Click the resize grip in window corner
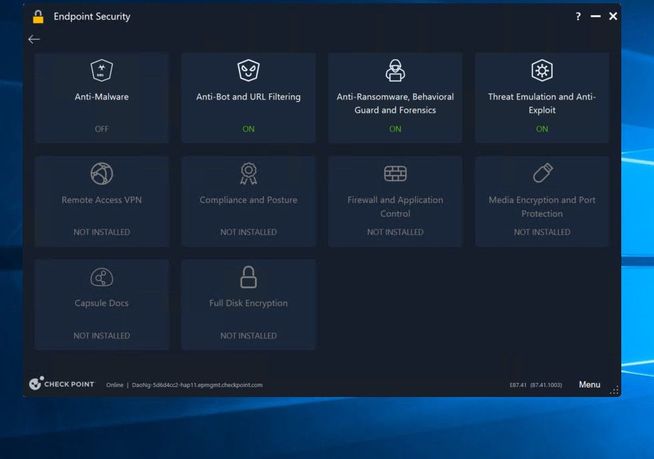The image size is (654, 459). (614, 390)
